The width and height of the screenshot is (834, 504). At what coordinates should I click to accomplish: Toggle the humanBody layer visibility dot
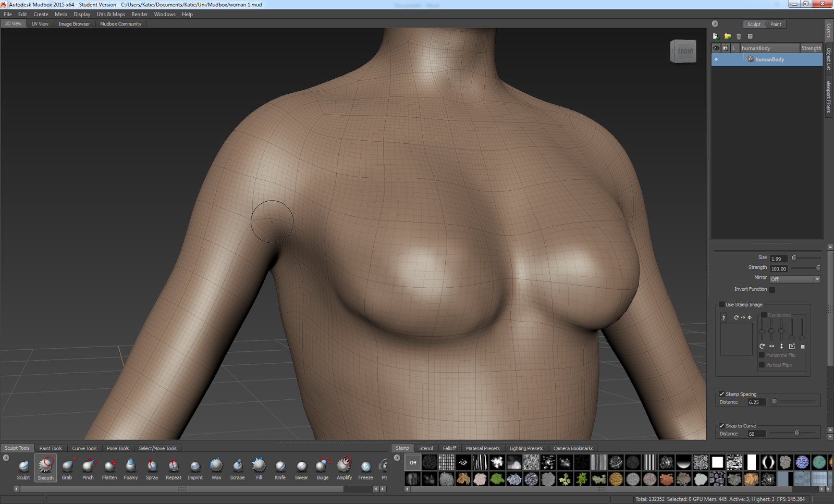pyautogui.click(x=716, y=59)
